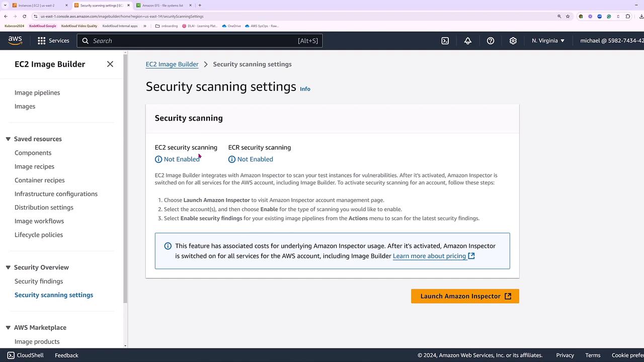
Task: Open Image products in the sidebar
Action: (x=37, y=341)
